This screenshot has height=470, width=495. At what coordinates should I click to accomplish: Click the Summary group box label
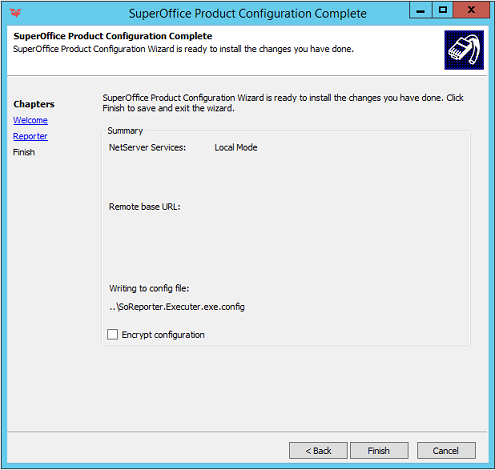(125, 131)
